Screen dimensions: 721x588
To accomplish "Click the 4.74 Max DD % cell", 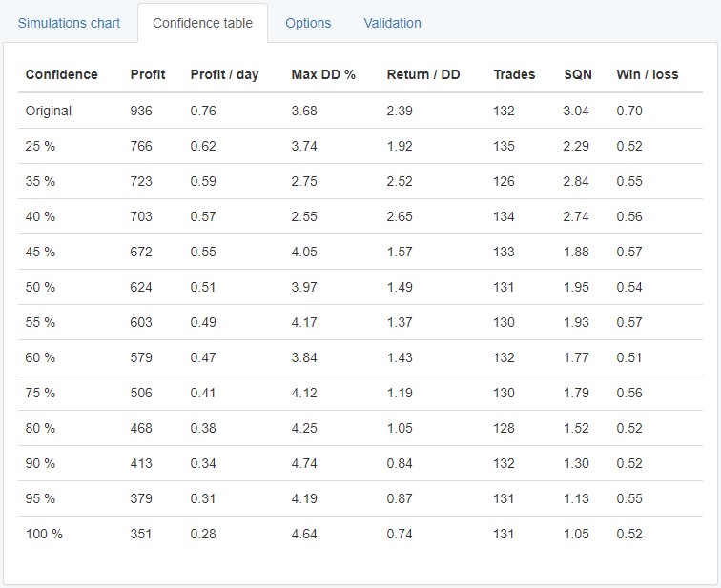I will tap(304, 463).
